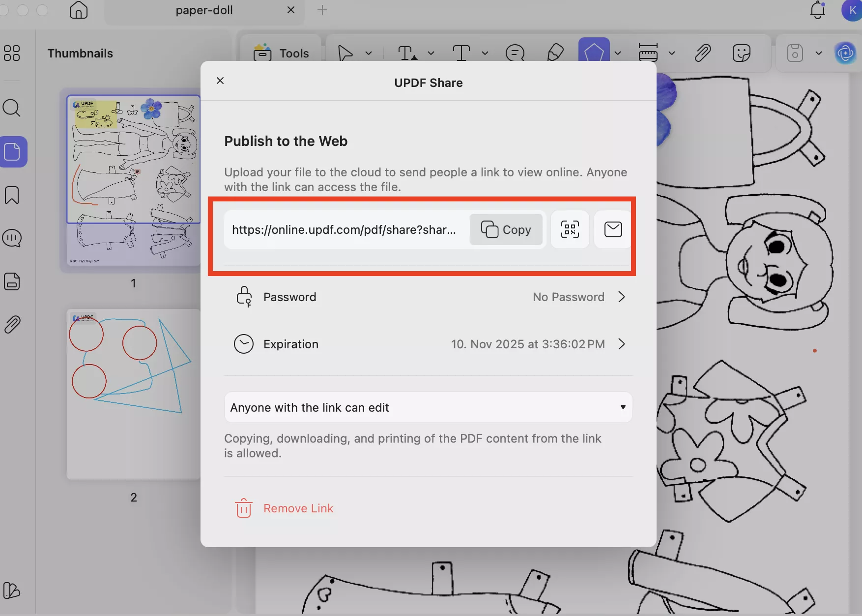Expand 'Anyone with the link can edit' dropdown

pos(429,407)
